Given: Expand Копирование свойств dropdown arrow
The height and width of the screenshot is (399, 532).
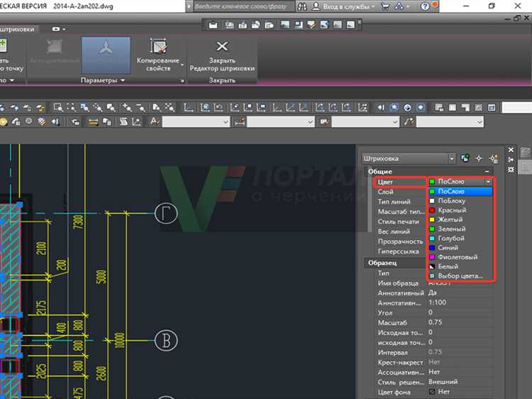Looking at the screenshot, I should pyautogui.click(x=182, y=65).
